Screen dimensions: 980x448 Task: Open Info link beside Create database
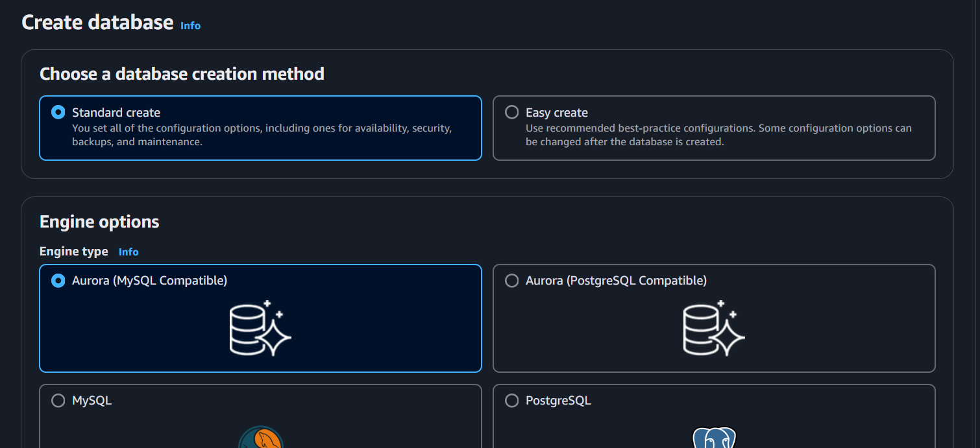tap(190, 25)
